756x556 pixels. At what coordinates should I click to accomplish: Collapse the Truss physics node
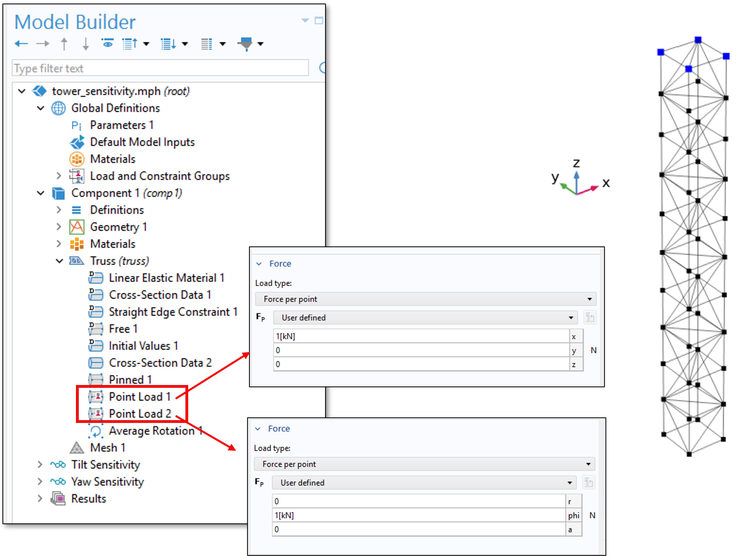tap(59, 261)
